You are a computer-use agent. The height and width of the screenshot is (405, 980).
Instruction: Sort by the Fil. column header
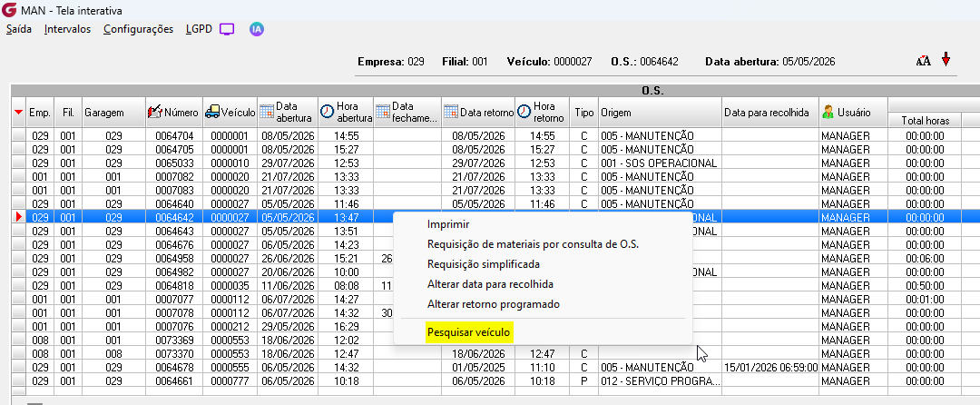[68, 113]
